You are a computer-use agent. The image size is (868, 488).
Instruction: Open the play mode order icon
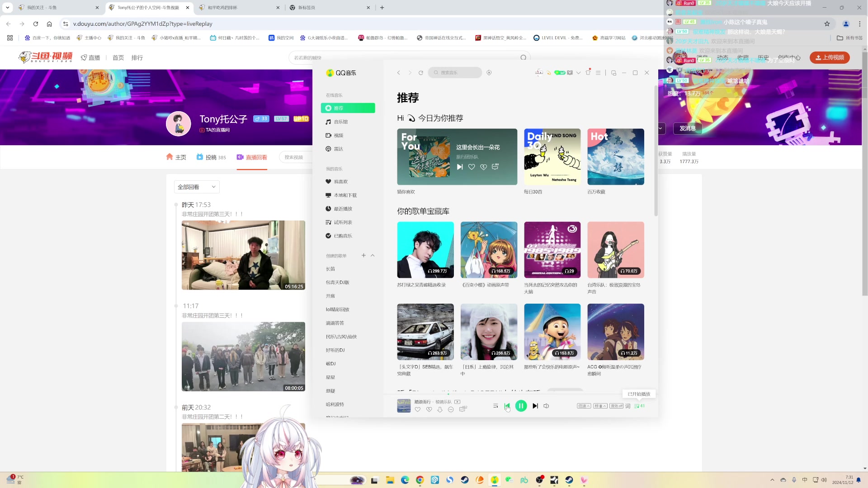(495, 406)
